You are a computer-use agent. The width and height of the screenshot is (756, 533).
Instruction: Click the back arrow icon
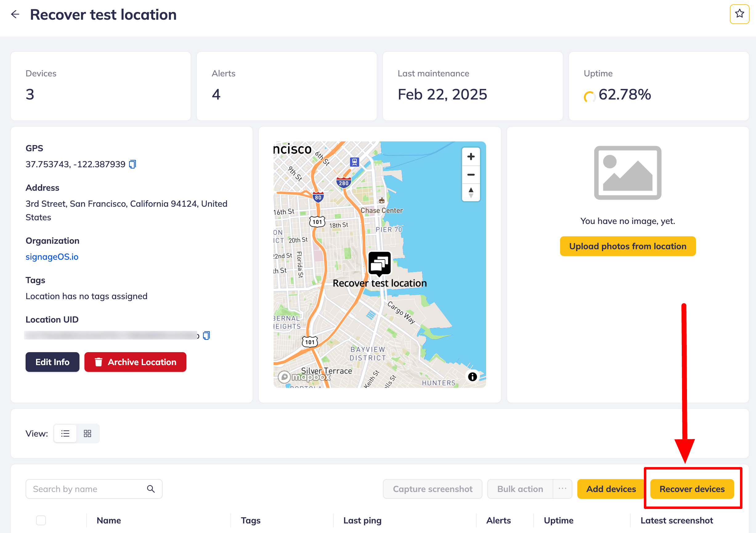(x=15, y=14)
